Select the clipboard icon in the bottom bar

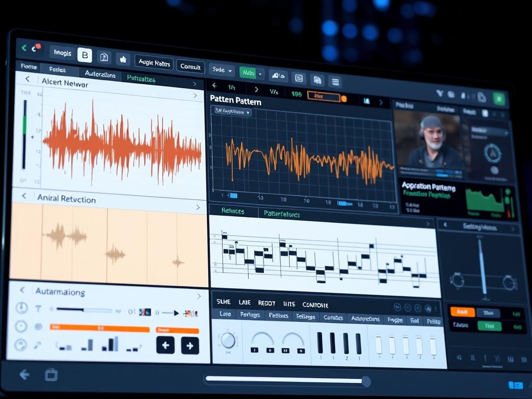coord(50,374)
